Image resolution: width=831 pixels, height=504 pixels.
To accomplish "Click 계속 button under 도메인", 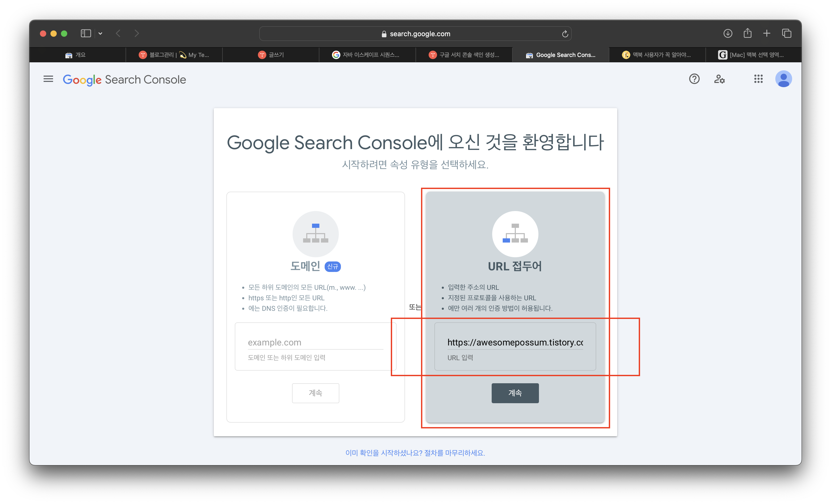I will (315, 393).
